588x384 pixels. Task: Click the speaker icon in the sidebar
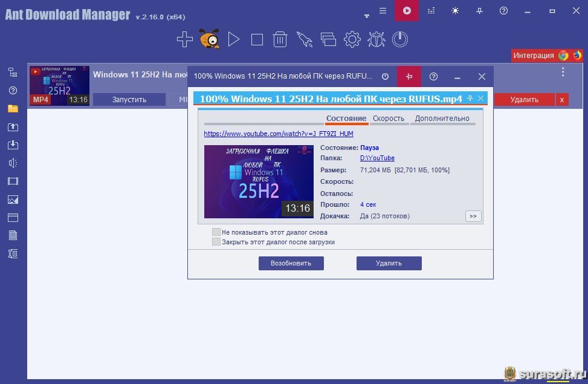(13, 163)
